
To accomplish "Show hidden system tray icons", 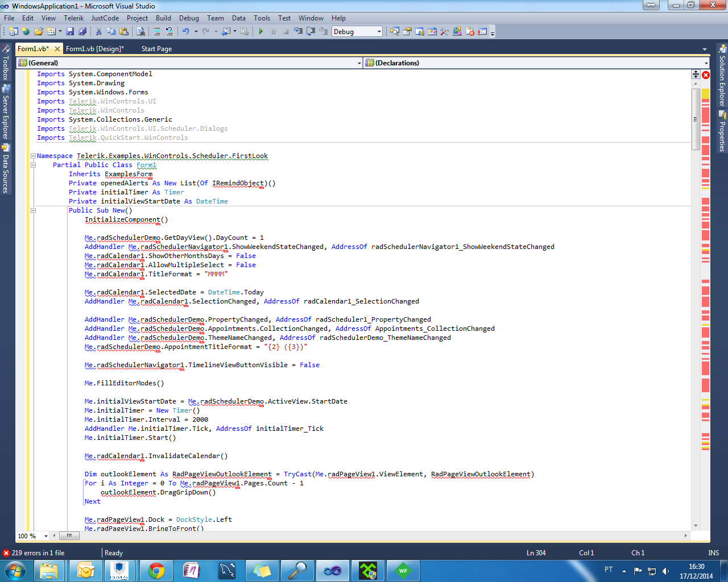I will pyautogui.click(x=624, y=571).
